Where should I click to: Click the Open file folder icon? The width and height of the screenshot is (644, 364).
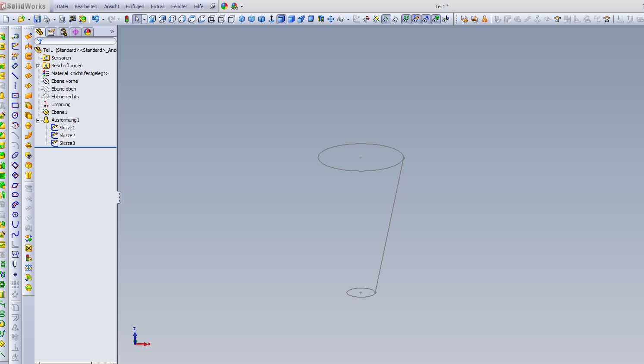pos(22,19)
